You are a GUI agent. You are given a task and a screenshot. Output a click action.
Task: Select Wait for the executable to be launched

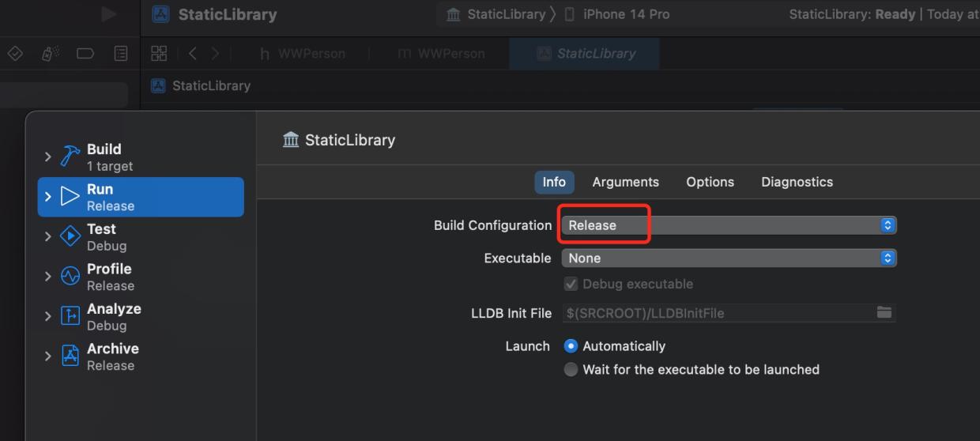[x=571, y=369]
